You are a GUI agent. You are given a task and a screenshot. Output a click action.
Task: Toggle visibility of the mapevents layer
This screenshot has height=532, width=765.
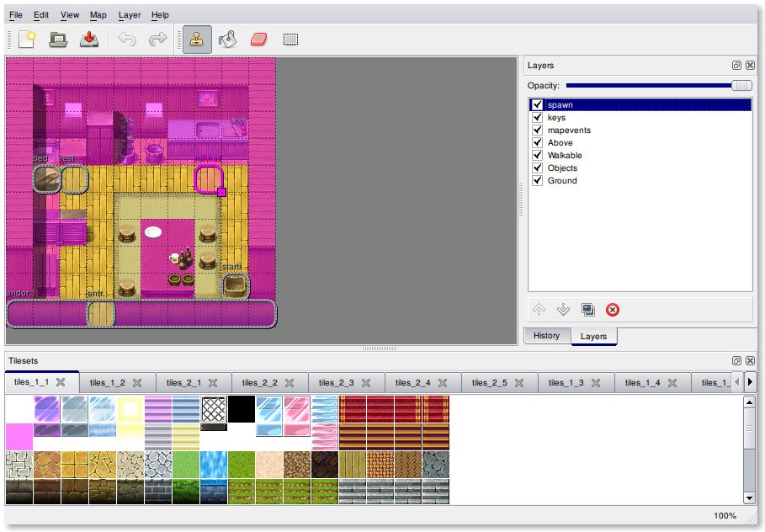pyautogui.click(x=537, y=130)
